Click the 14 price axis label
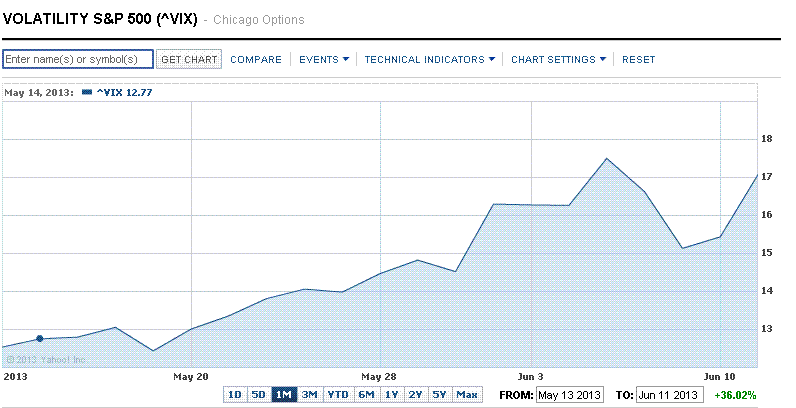 (767, 291)
